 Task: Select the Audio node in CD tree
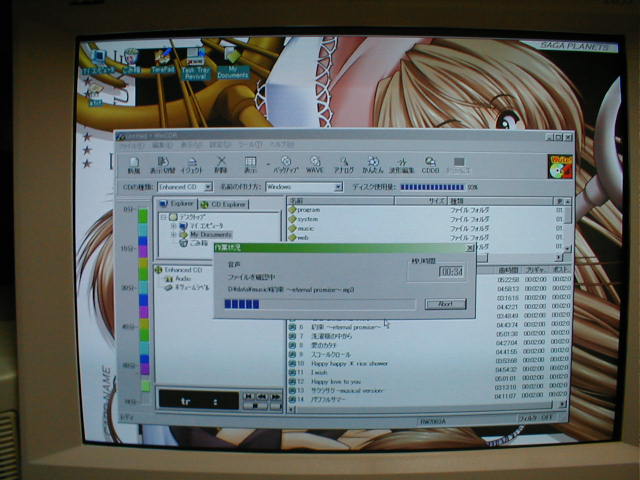pos(178,279)
